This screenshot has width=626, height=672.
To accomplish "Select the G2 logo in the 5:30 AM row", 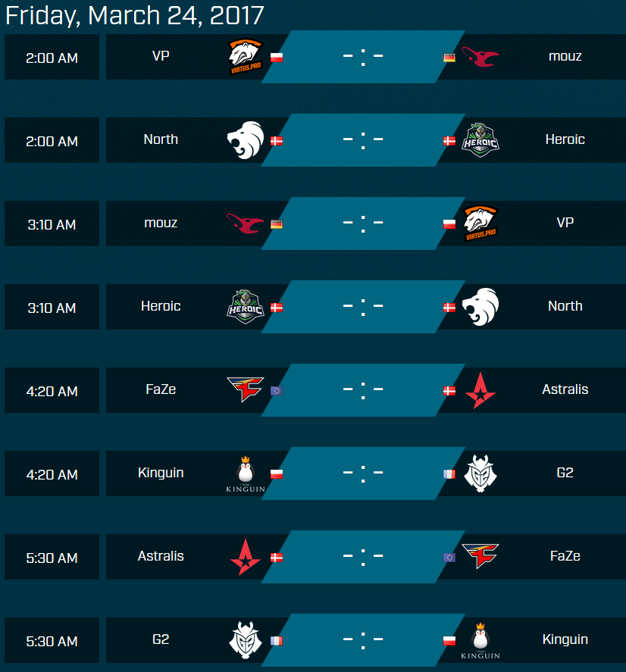I will click(x=246, y=640).
